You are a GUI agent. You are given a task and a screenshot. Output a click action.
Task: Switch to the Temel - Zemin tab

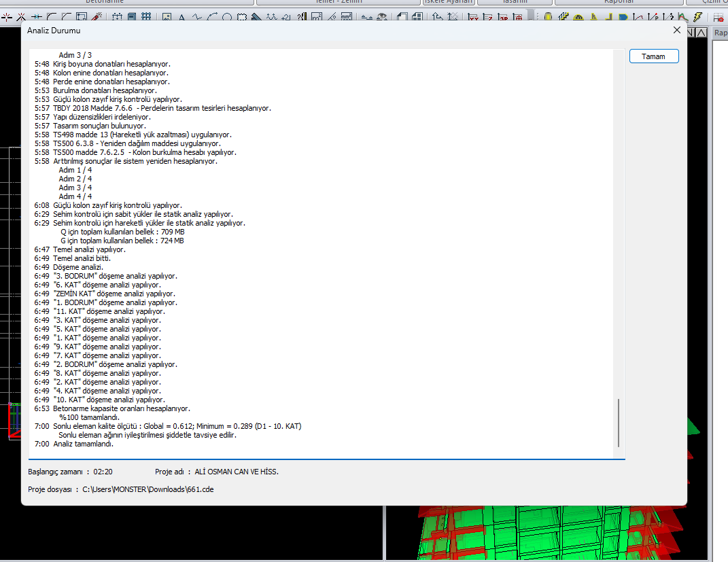339,2
